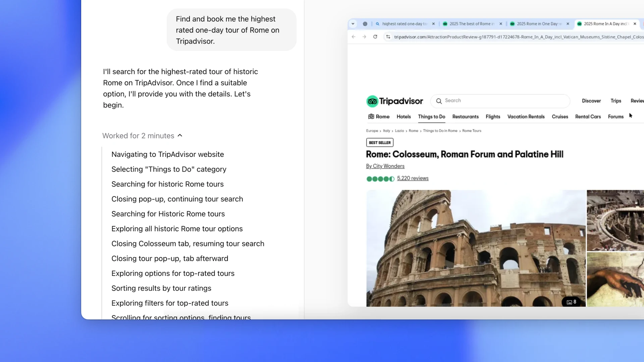This screenshot has width=644, height=362.
Task: Click the back navigation arrow icon
Action: point(354,37)
